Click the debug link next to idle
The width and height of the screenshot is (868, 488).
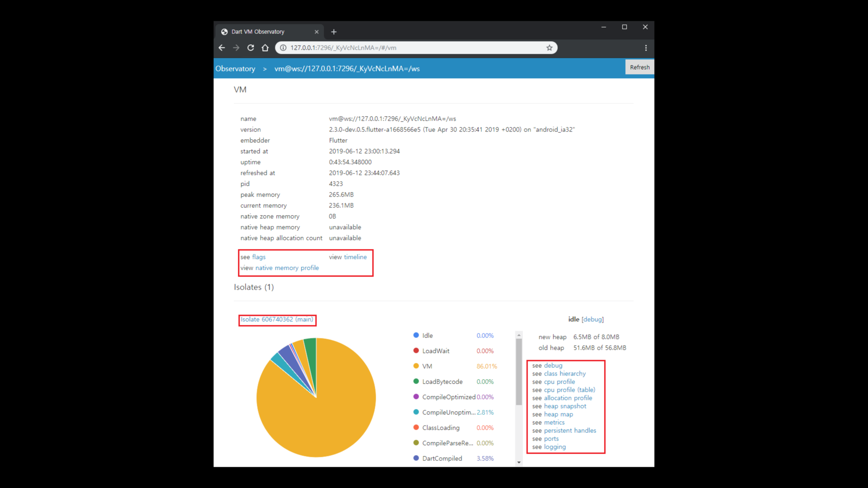point(592,319)
